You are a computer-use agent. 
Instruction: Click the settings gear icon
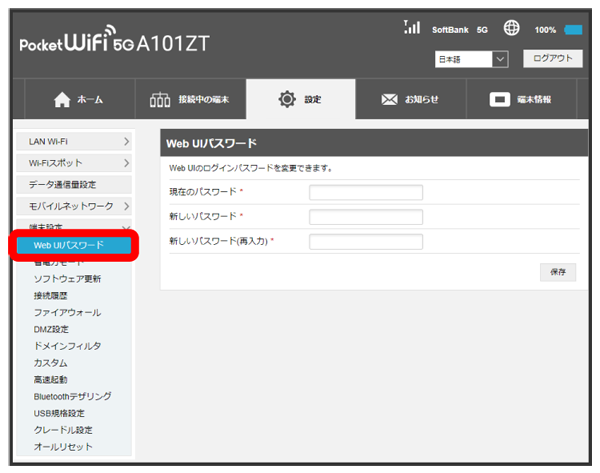[288, 100]
